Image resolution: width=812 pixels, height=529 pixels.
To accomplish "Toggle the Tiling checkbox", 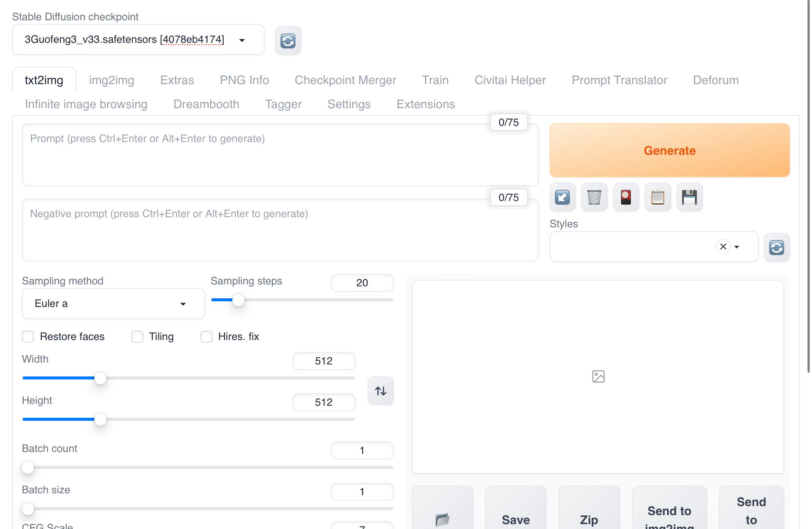I will pos(137,337).
